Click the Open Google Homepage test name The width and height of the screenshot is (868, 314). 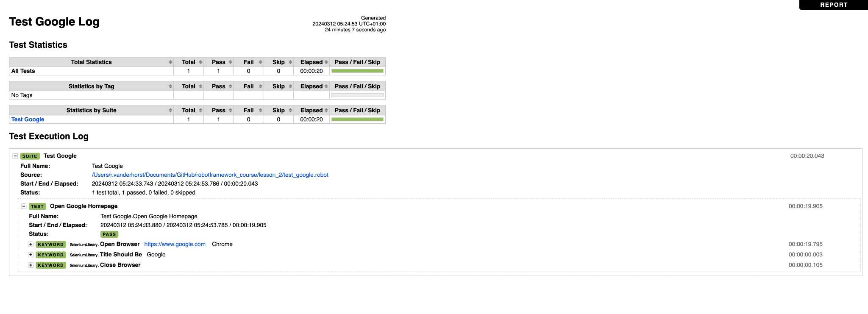coord(83,206)
